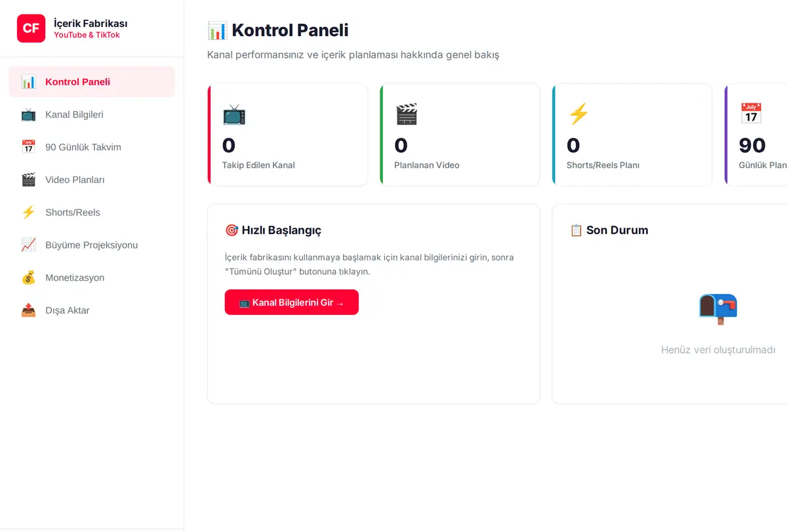Open Büyüme Projeksiyonu in the sidebar
This screenshot has height=532, width=787.
pos(92,245)
